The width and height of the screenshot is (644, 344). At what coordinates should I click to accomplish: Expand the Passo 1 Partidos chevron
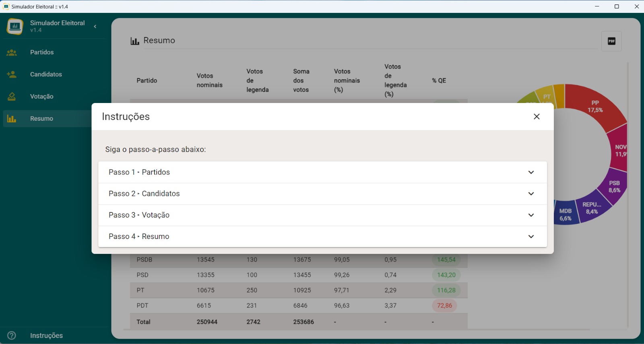tap(531, 172)
